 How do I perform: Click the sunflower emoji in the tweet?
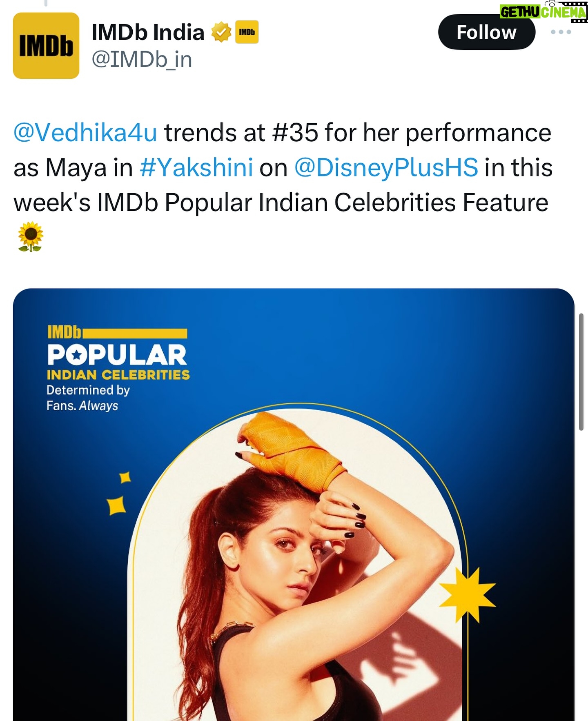point(31,236)
